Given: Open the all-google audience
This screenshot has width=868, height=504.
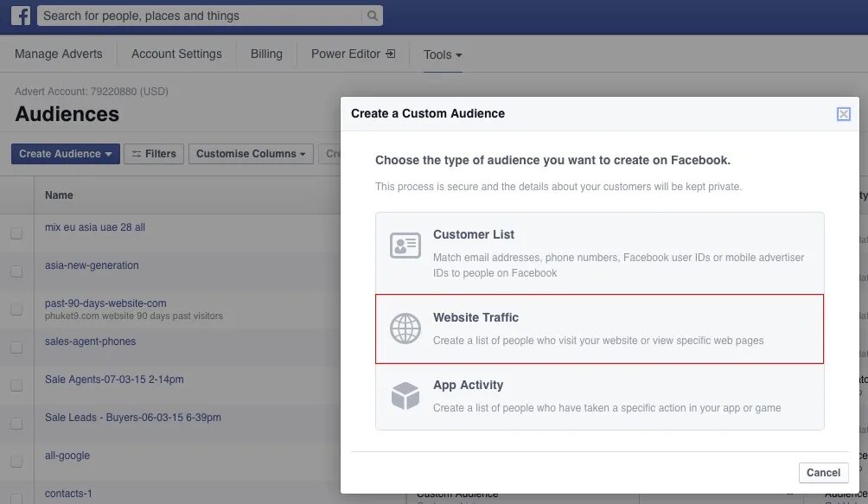Looking at the screenshot, I should coord(67,456).
